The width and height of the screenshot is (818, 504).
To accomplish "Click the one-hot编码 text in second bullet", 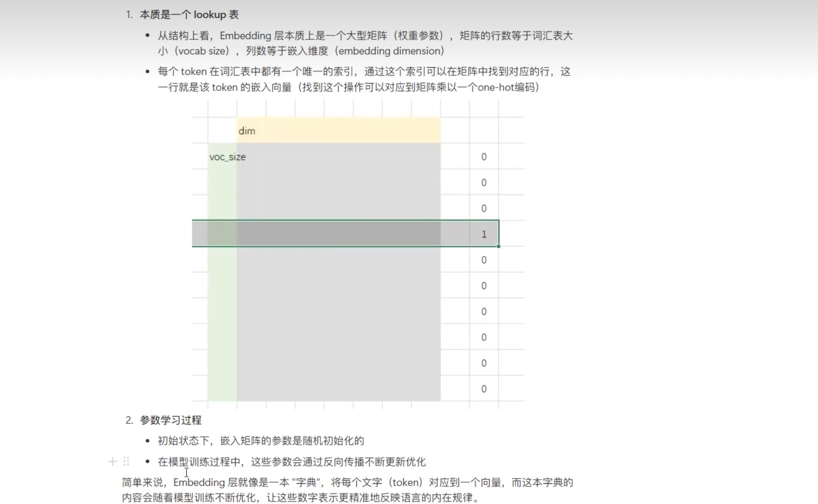I will (x=506, y=87).
